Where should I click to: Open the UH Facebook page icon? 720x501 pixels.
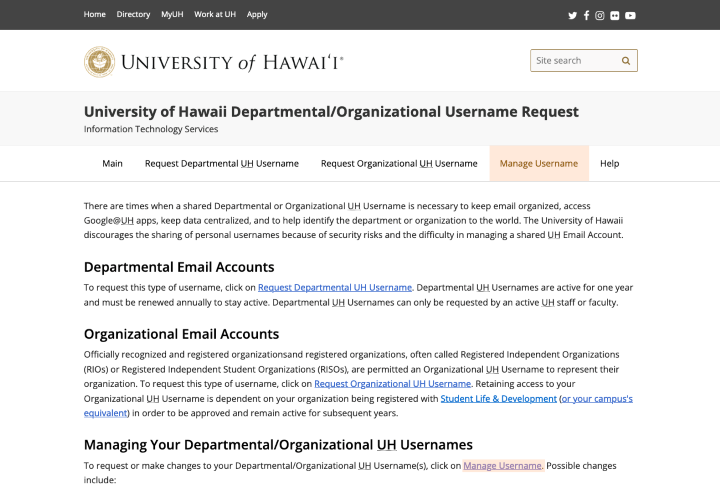pyautogui.click(x=586, y=16)
